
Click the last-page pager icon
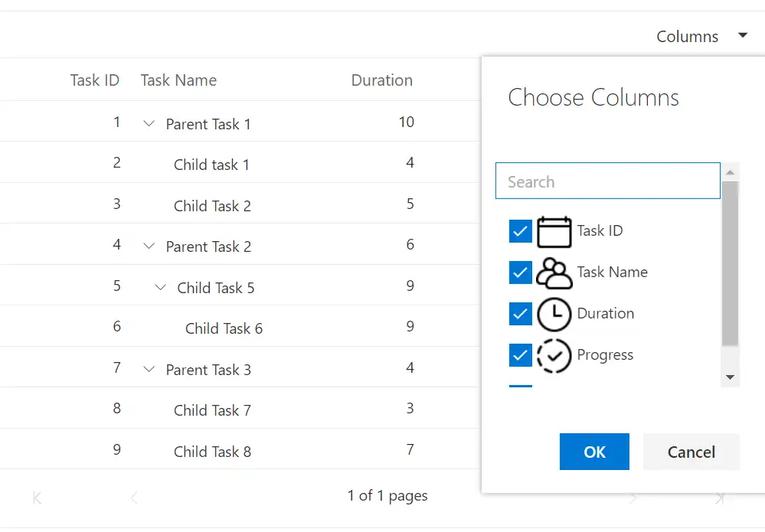pos(720,496)
